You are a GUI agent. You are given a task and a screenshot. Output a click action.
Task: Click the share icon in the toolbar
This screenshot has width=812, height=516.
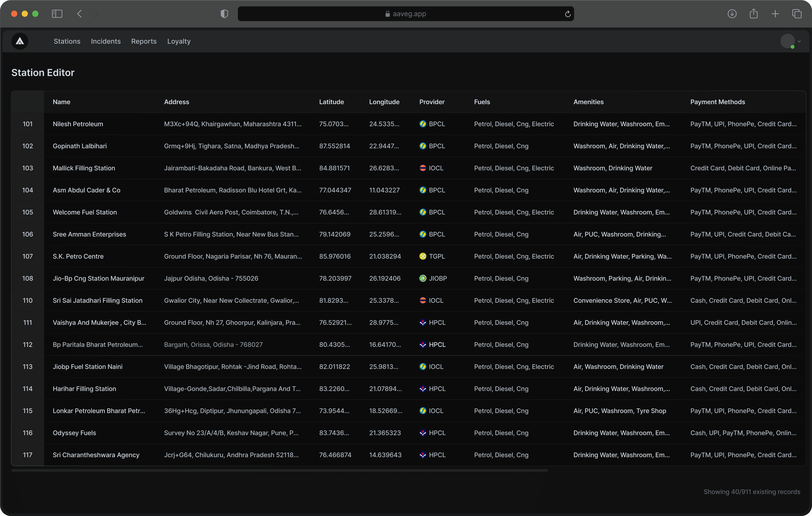tap(753, 14)
